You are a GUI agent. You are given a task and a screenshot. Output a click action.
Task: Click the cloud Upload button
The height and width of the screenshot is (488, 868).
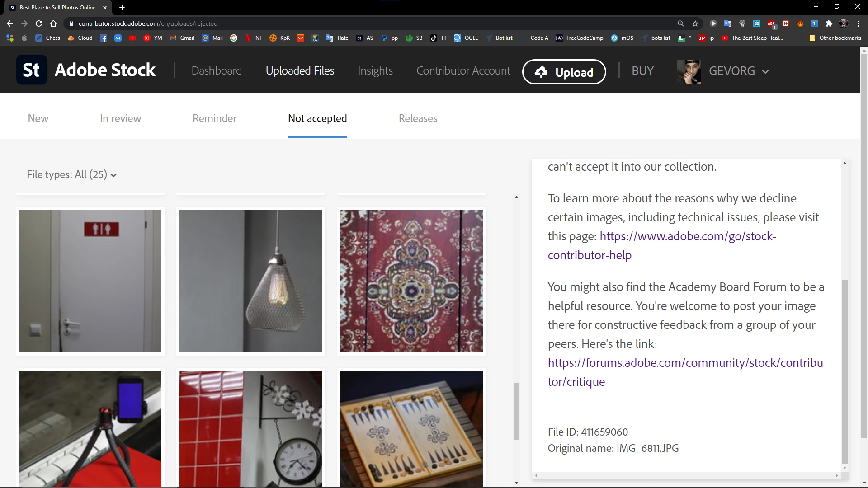pos(564,72)
